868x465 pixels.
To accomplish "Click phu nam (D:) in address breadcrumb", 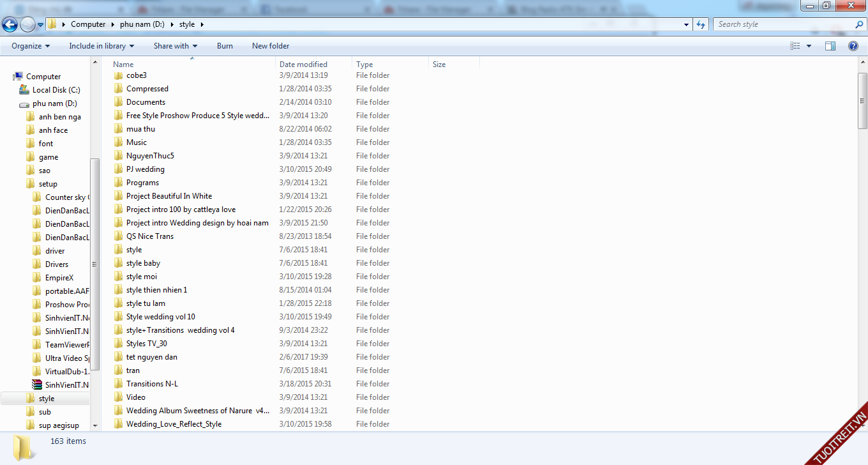I will tap(142, 24).
